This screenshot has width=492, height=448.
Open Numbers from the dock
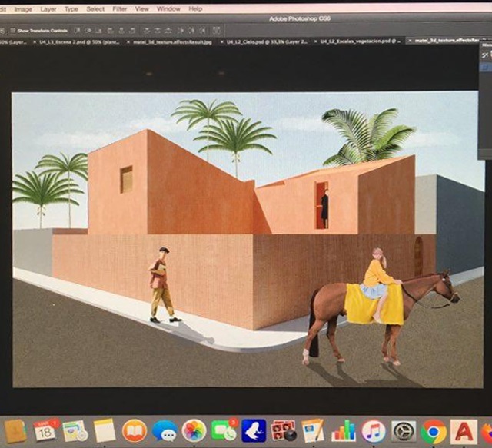[344, 430]
